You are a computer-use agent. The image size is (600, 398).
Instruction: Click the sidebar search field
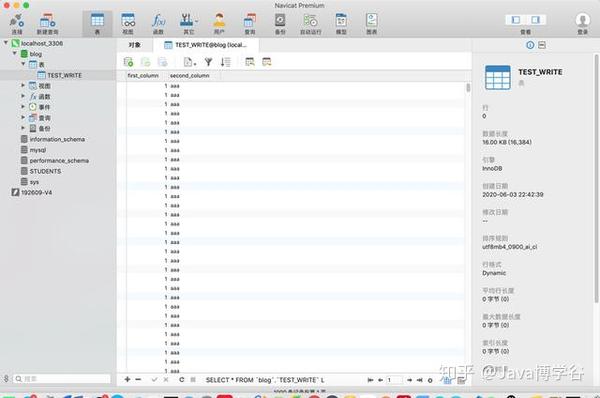[x=62, y=379]
